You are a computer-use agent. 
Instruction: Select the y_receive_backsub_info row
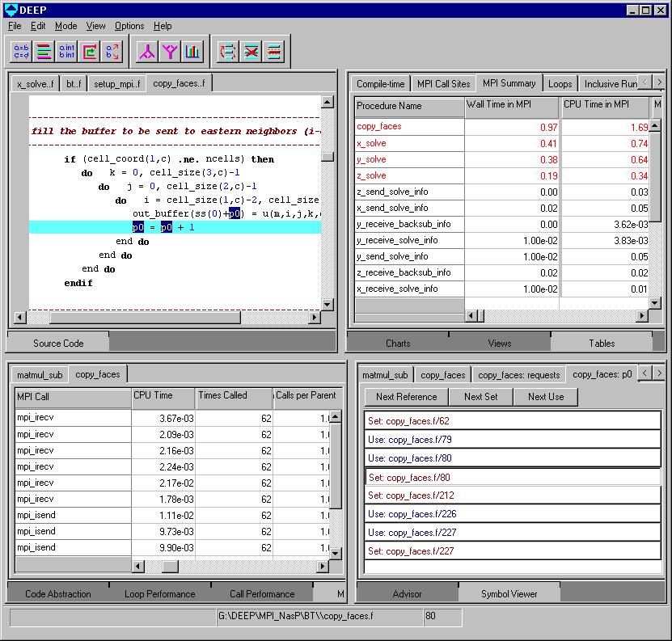(501, 224)
